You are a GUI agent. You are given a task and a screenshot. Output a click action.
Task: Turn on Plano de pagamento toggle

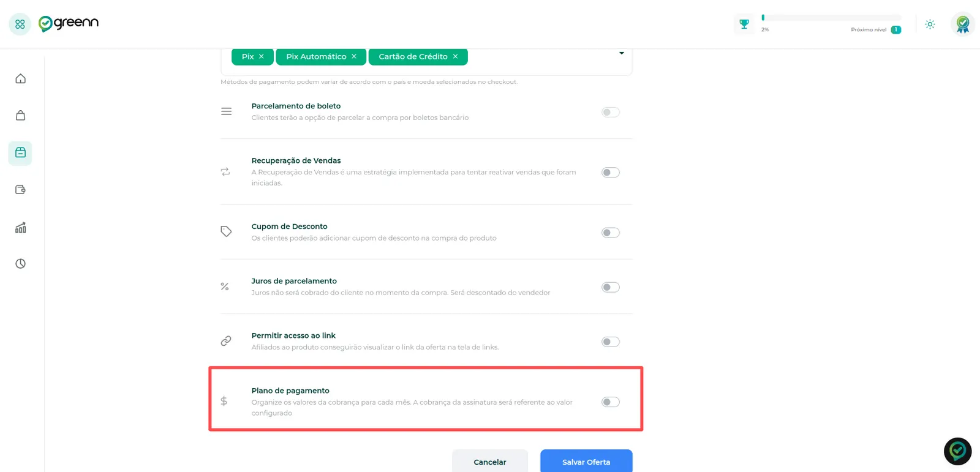(x=611, y=402)
